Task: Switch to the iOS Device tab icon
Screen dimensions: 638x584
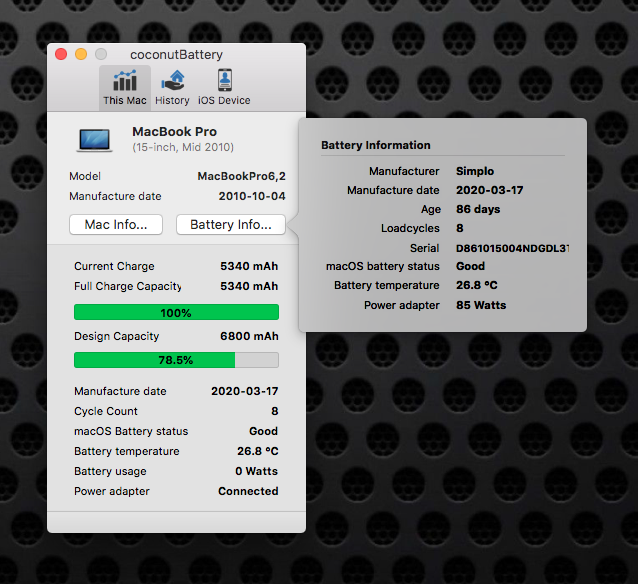Action: point(225,80)
